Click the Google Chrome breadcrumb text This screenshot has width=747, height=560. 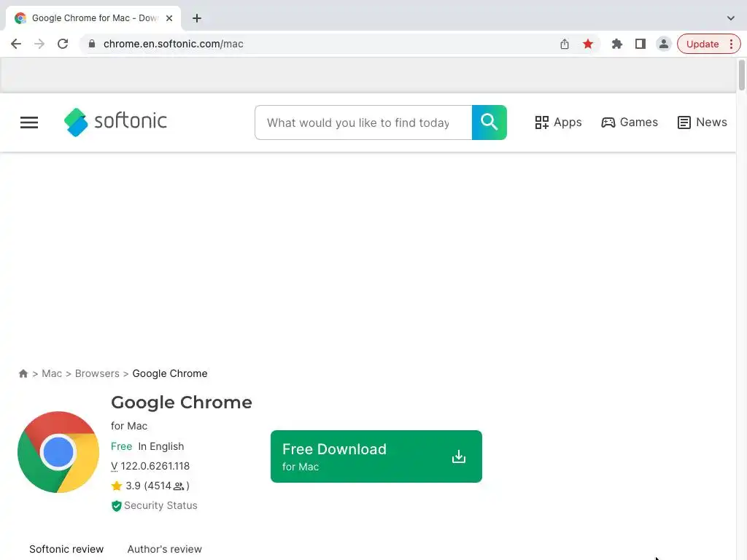click(x=170, y=373)
